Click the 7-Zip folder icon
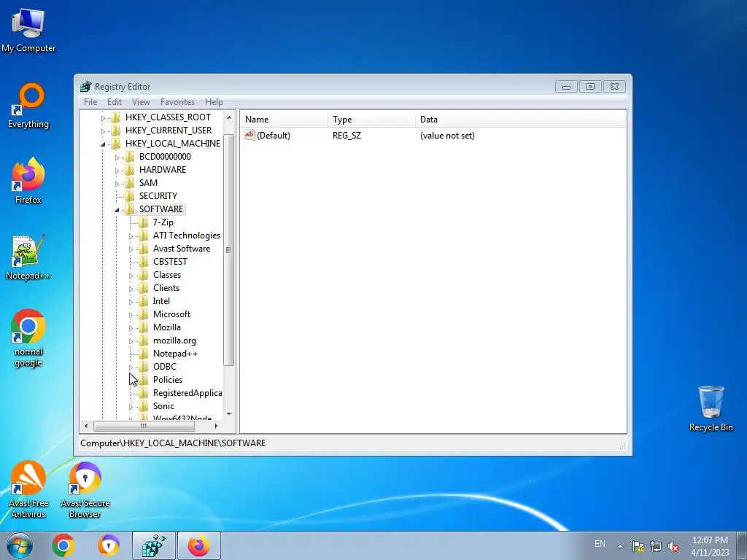The height and width of the screenshot is (560, 747). point(144,222)
